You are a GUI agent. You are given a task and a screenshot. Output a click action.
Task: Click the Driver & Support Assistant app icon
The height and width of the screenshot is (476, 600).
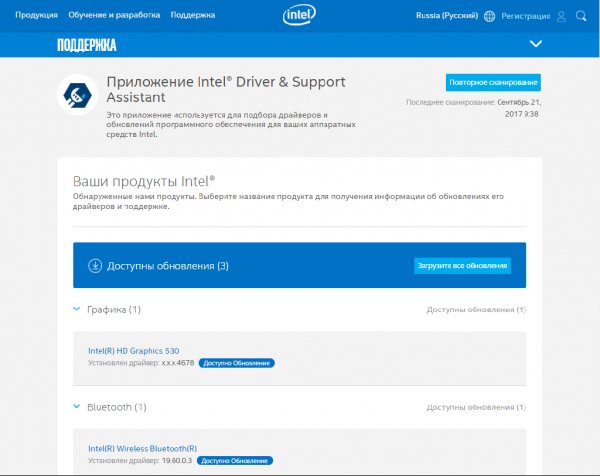78,95
